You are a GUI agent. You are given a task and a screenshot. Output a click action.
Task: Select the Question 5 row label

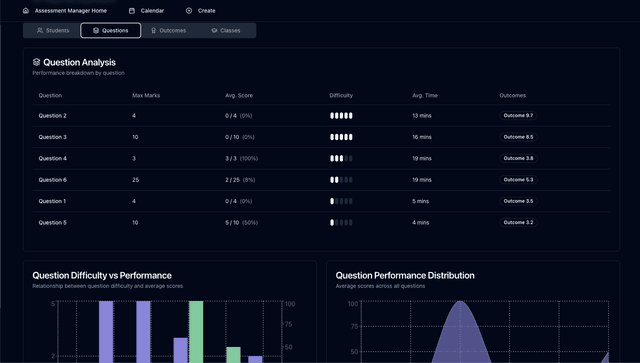pos(53,223)
